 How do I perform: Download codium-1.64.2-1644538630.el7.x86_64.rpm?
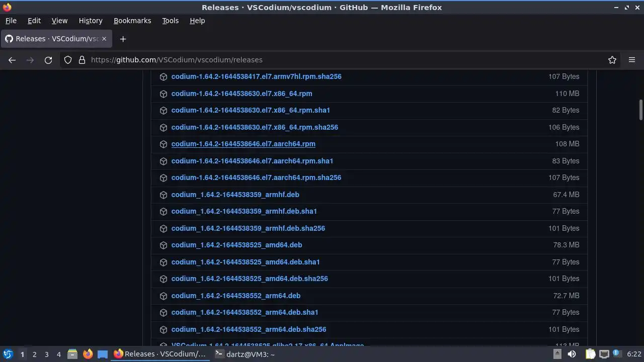tap(242, 94)
